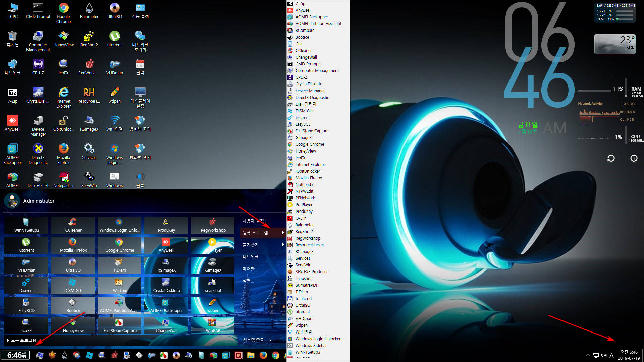
Task: Click the volume speaker in the system tray
Action: coord(604,355)
